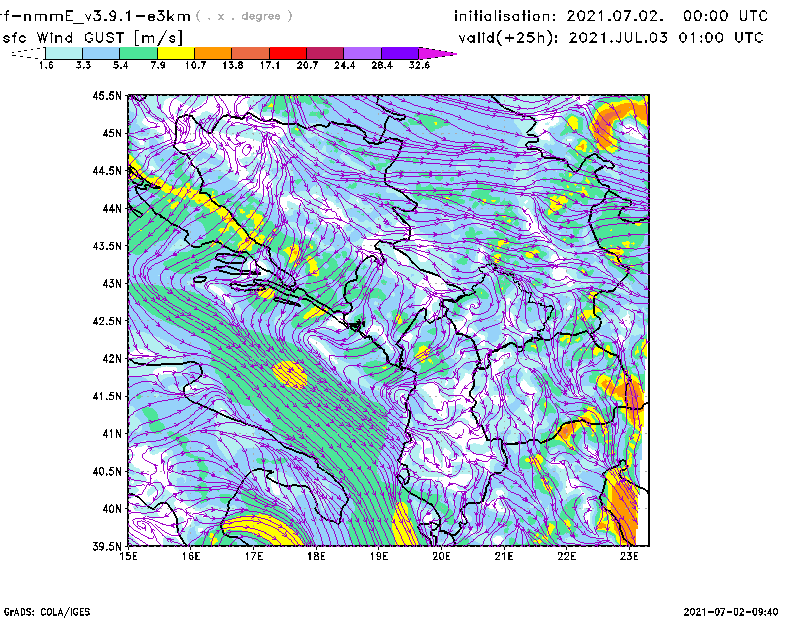Click the longitude label 20E
The height and width of the screenshot is (618, 800).
pos(441,556)
